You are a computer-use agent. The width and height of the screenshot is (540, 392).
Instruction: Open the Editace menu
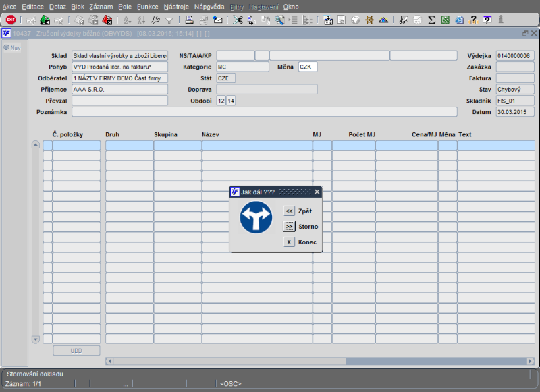32,6
